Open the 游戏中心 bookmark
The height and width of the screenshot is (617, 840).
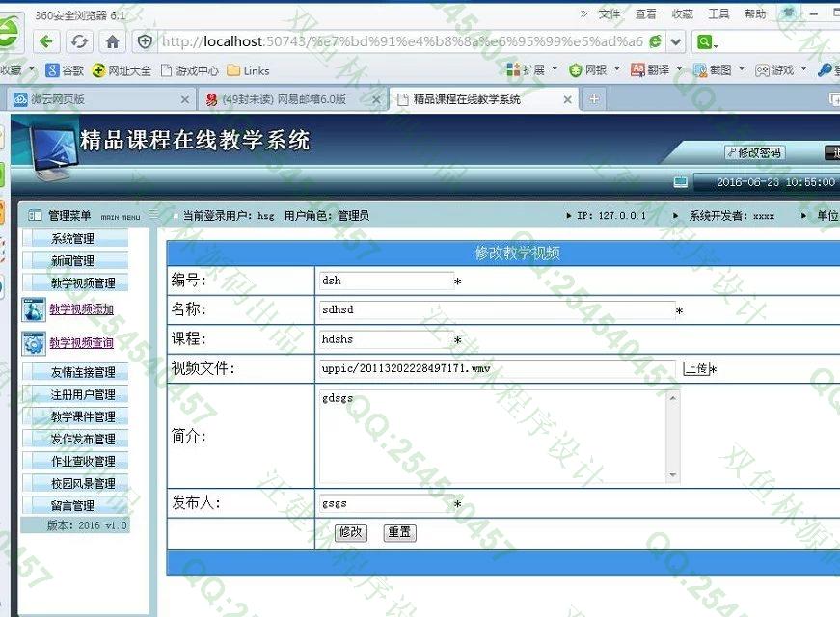pos(190,70)
